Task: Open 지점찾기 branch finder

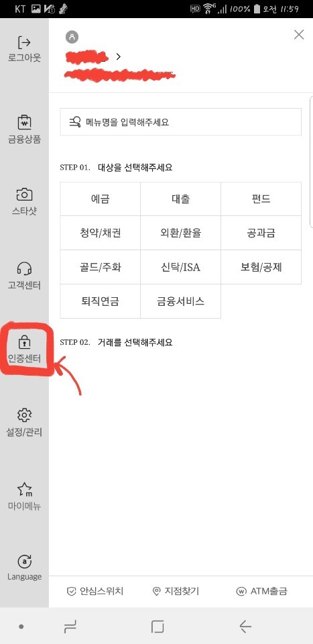Action: pyautogui.click(x=176, y=591)
